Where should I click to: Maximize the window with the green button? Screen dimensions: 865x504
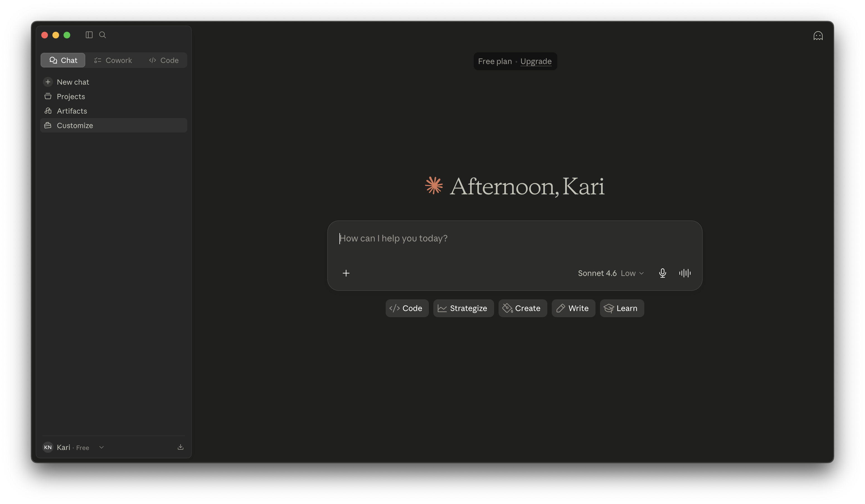coord(67,35)
